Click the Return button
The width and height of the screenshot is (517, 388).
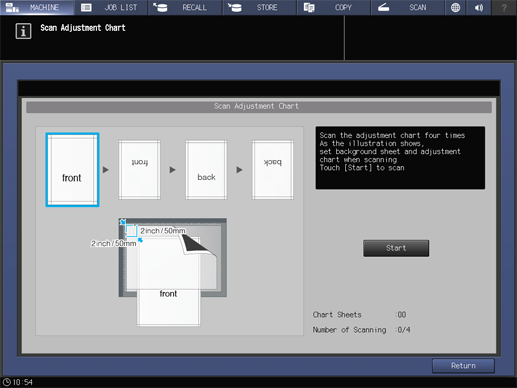tap(463, 366)
